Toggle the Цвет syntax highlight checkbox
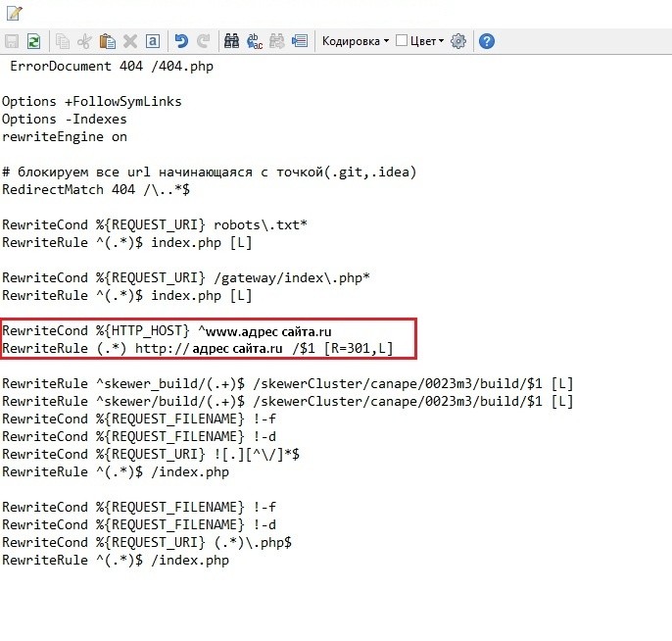672x641 pixels. tap(402, 41)
